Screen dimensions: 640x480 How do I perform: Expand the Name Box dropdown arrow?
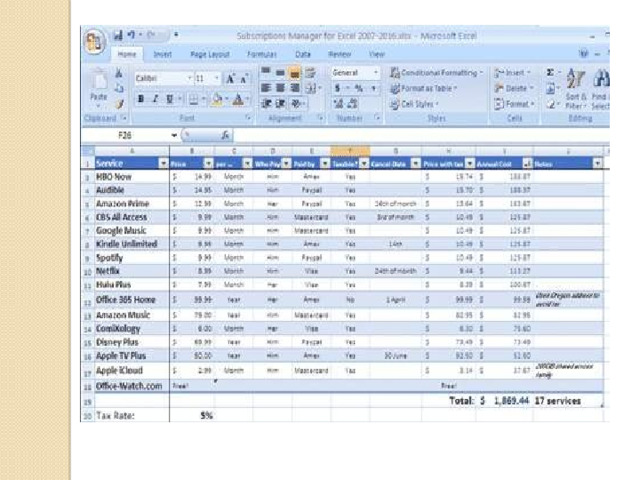click(x=174, y=135)
